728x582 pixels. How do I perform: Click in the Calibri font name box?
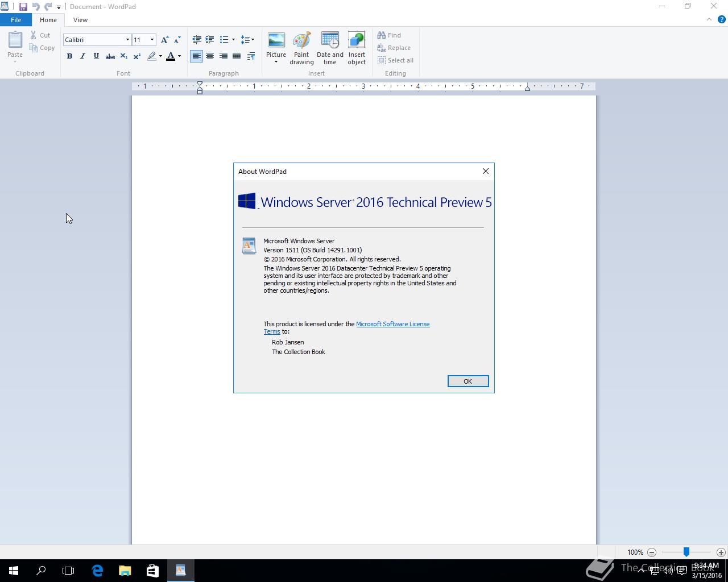point(94,40)
